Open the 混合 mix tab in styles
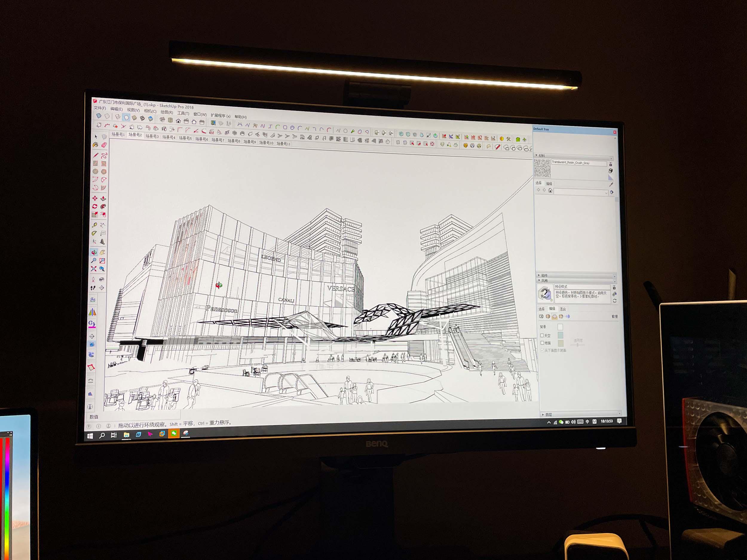 pyautogui.click(x=563, y=309)
